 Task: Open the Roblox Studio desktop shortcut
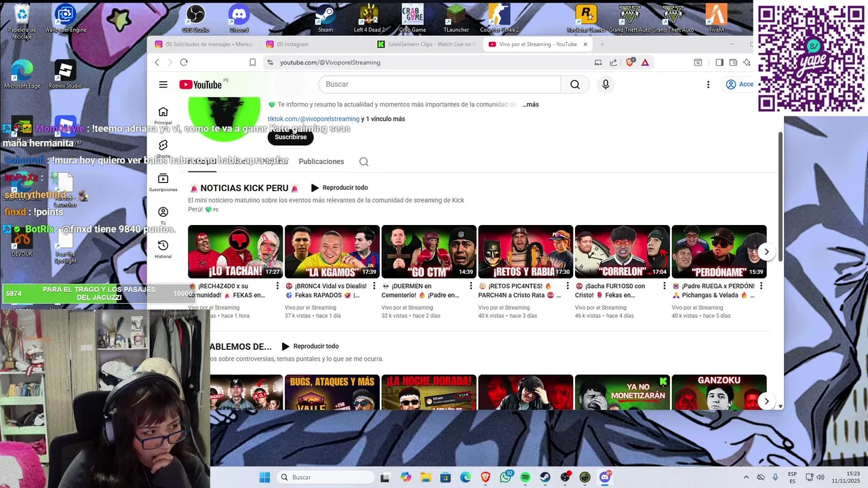[x=65, y=75]
